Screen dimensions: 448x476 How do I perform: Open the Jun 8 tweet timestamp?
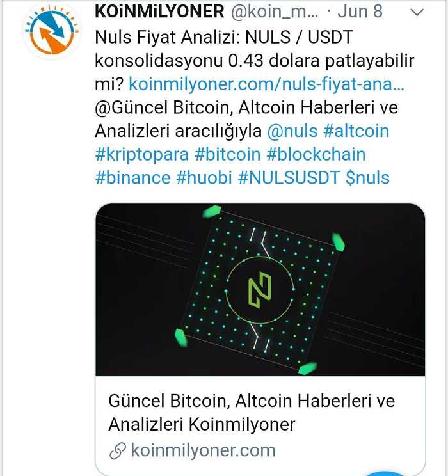360,12
